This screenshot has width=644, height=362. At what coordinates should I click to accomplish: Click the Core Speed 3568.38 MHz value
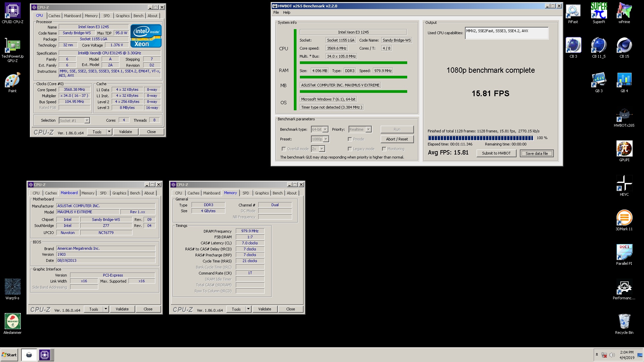[x=74, y=89]
